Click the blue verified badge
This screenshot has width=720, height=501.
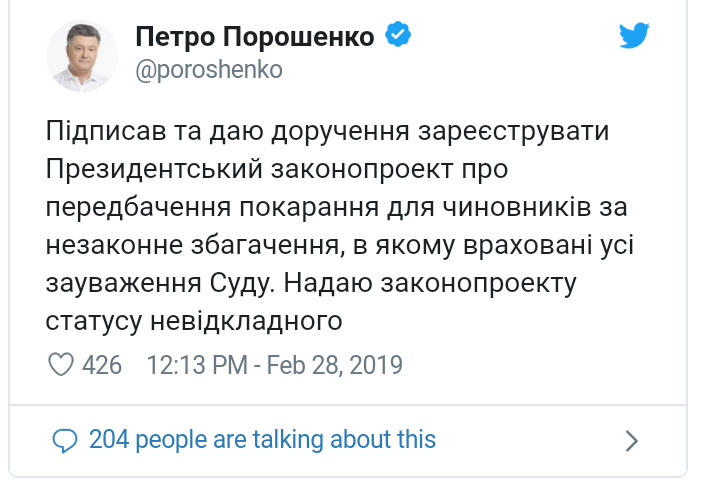399,38
